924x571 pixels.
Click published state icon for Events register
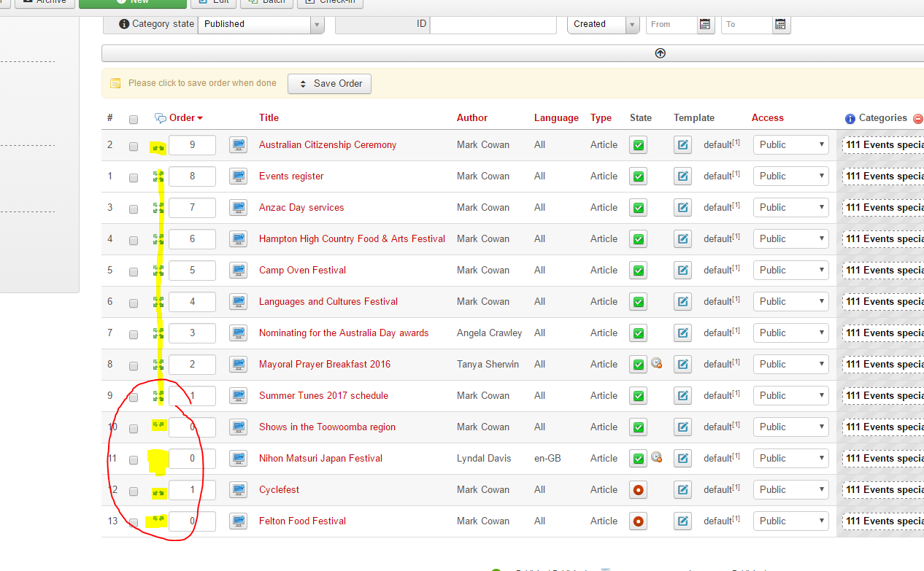tap(639, 176)
